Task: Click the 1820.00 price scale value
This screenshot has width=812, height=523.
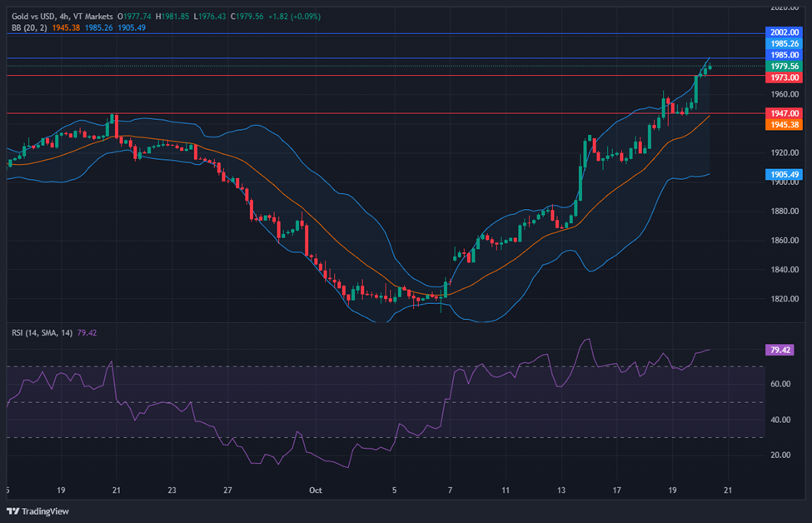Action: point(785,299)
